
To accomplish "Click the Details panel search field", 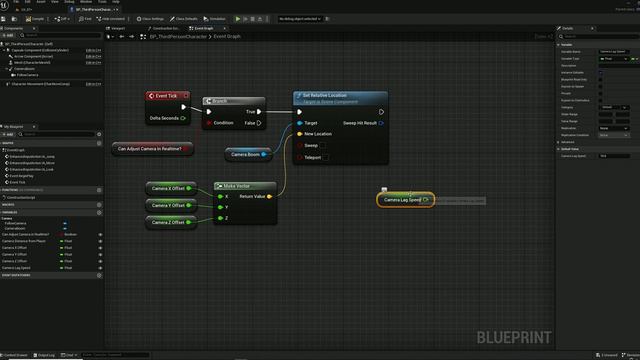I will tap(599, 37).
